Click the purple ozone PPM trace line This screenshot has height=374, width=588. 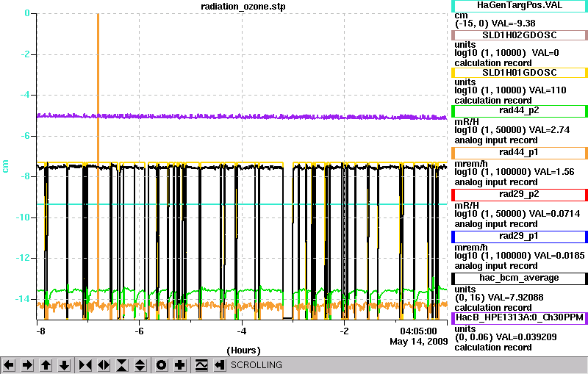pos(242,117)
